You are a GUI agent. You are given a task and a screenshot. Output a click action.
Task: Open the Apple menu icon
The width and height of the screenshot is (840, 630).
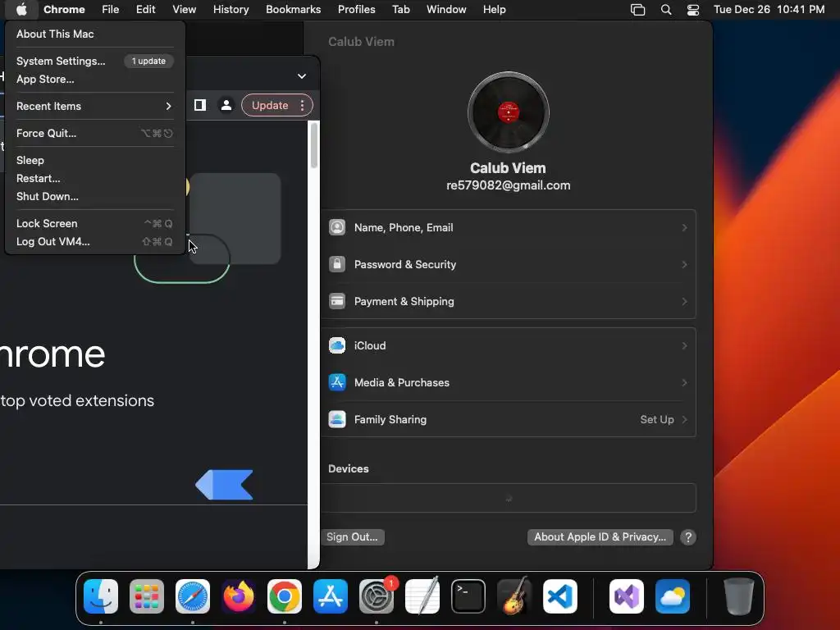pyautogui.click(x=21, y=9)
